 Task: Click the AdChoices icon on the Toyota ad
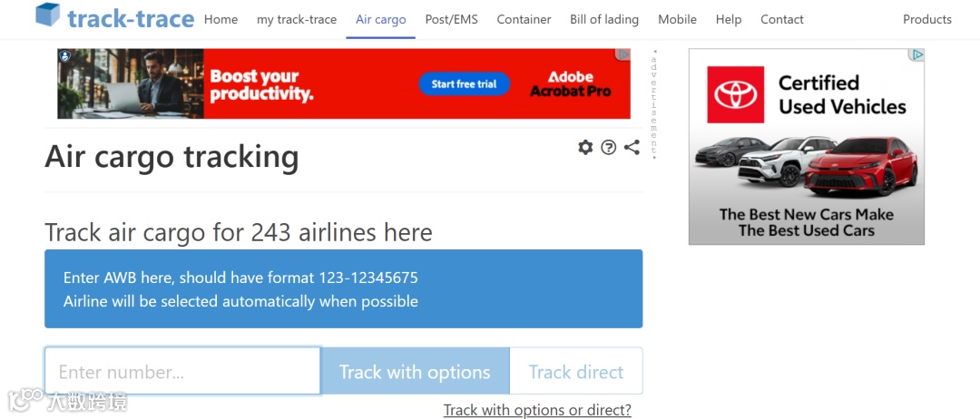[x=917, y=55]
